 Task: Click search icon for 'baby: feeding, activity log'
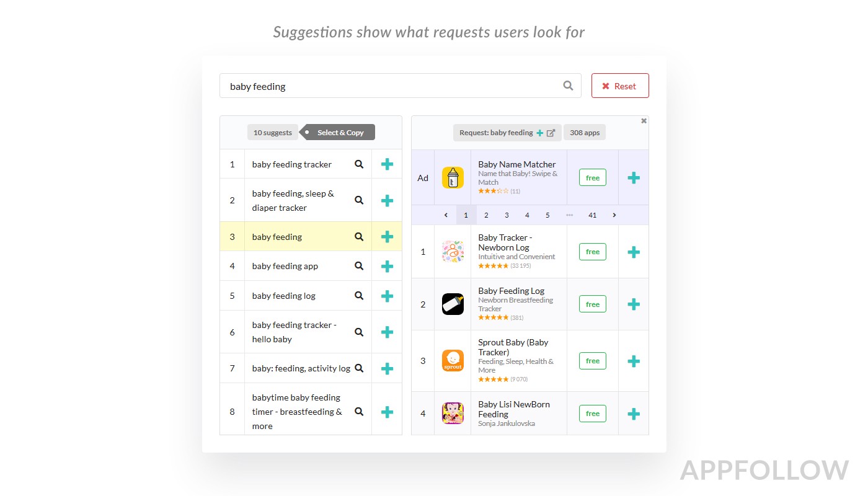coord(359,368)
